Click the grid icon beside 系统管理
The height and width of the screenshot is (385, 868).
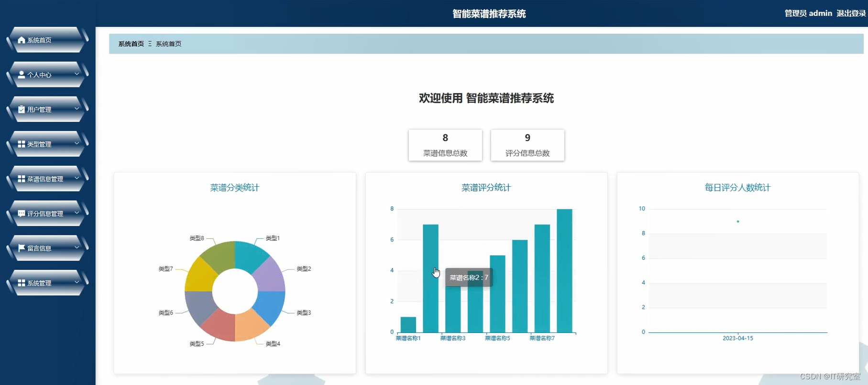tap(22, 283)
